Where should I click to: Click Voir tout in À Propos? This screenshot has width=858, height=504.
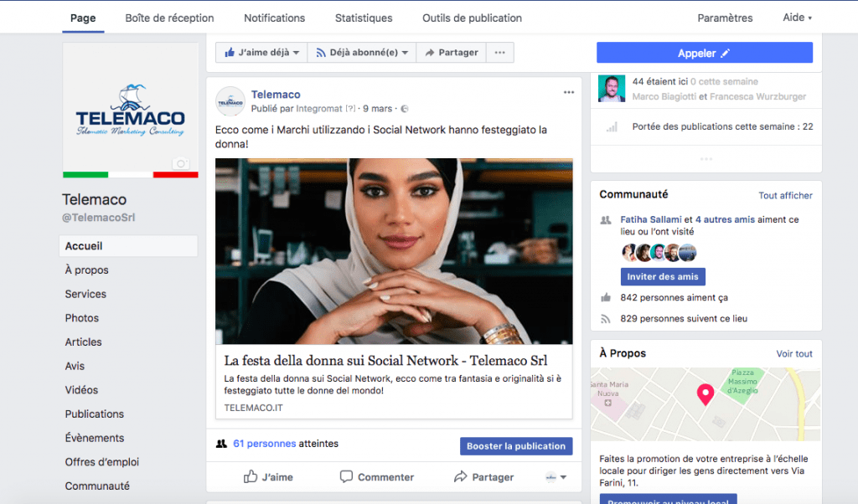pyautogui.click(x=794, y=354)
